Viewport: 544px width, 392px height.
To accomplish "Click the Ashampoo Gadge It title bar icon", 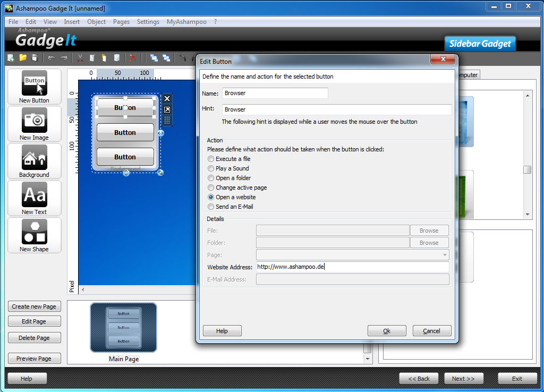I will click(9, 7).
